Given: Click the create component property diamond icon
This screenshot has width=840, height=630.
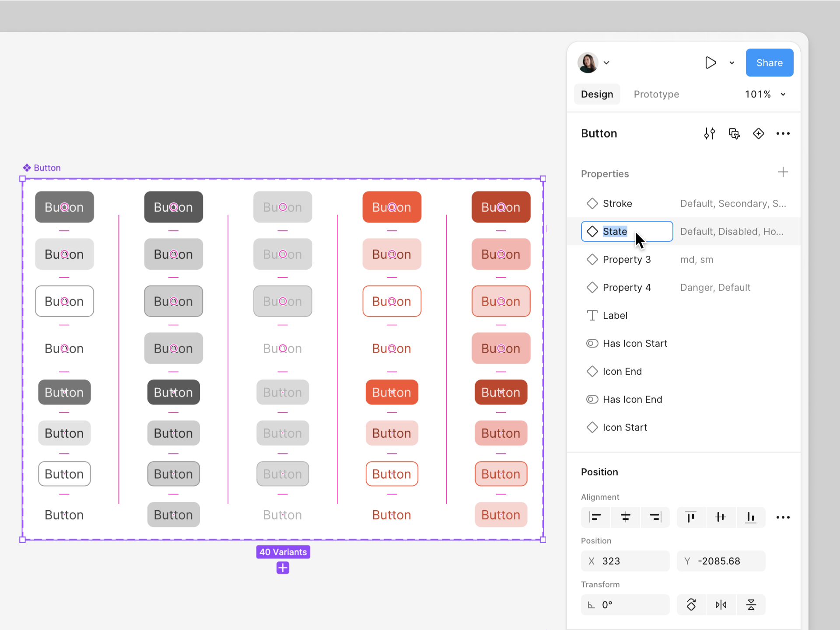Looking at the screenshot, I should pyautogui.click(x=759, y=133).
